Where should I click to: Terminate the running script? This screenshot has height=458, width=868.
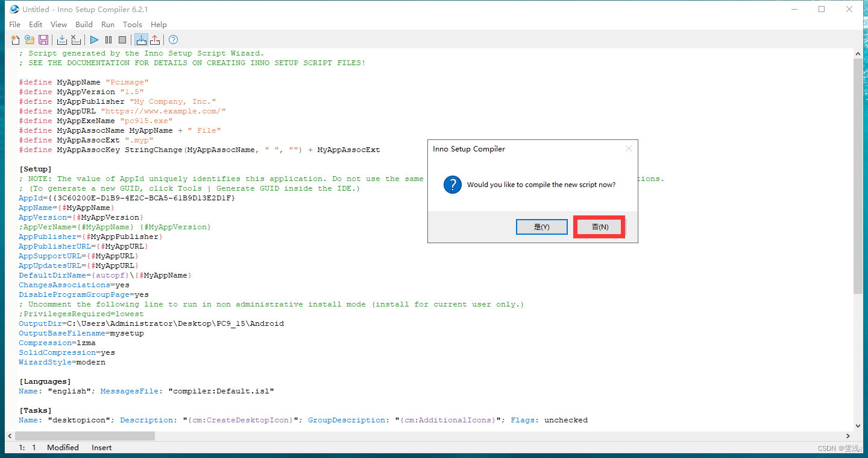(x=122, y=39)
